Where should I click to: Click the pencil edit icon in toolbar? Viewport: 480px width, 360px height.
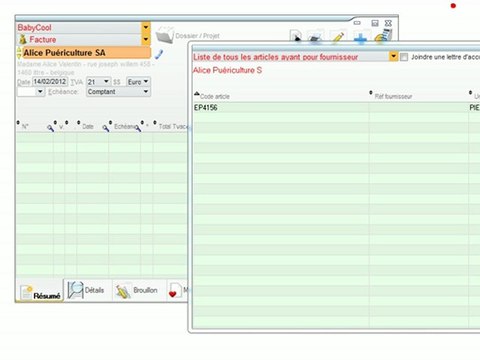coord(338,37)
